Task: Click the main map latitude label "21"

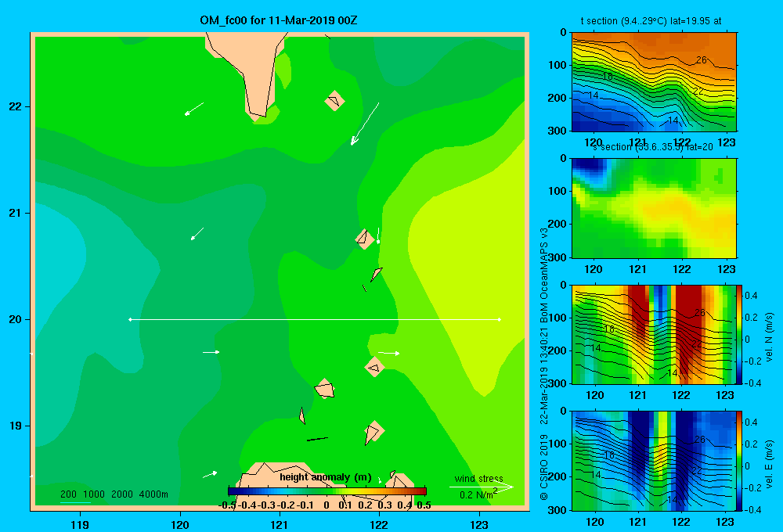Action: 15,213
